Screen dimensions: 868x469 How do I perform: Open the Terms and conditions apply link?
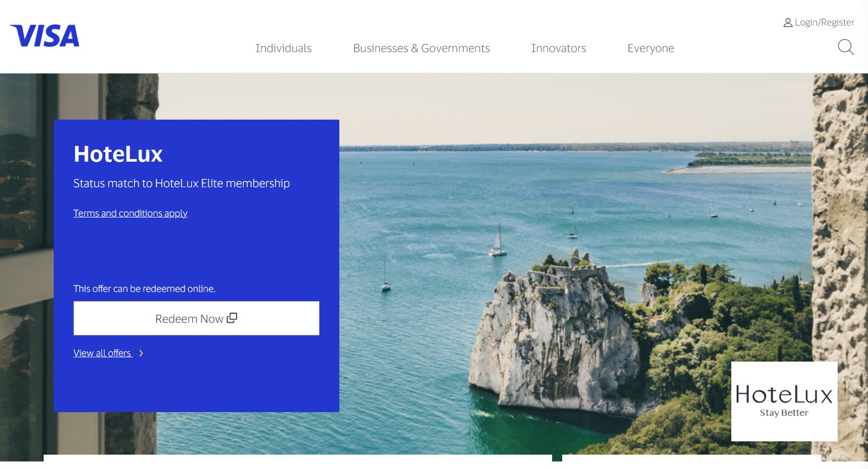pyautogui.click(x=130, y=213)
